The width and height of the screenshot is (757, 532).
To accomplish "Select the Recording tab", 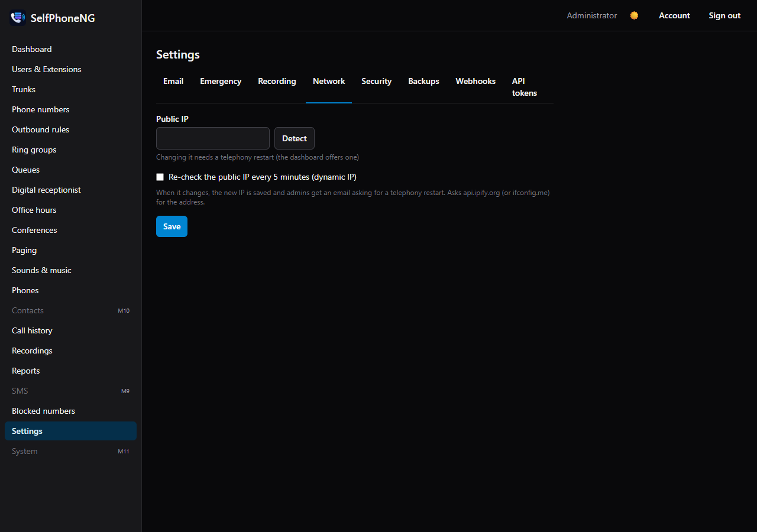I will (277, 81).
